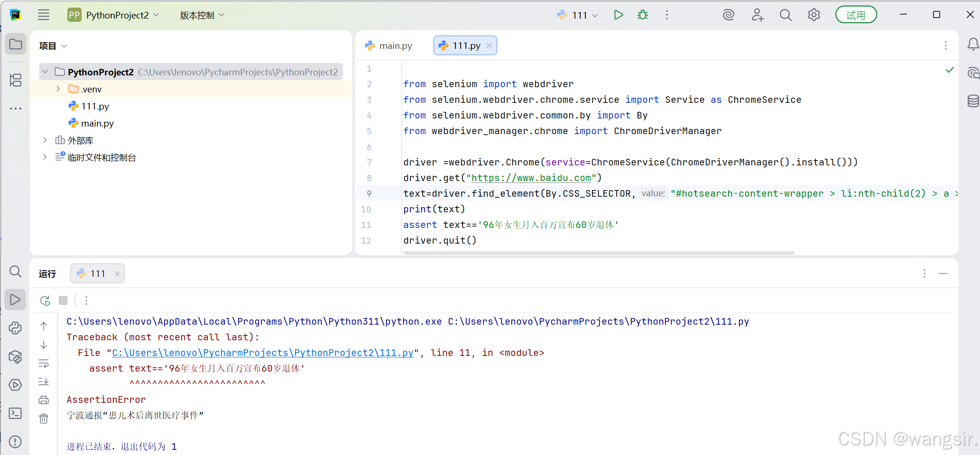
Task: Clear all run console output
Action: (x=44, y=419)
